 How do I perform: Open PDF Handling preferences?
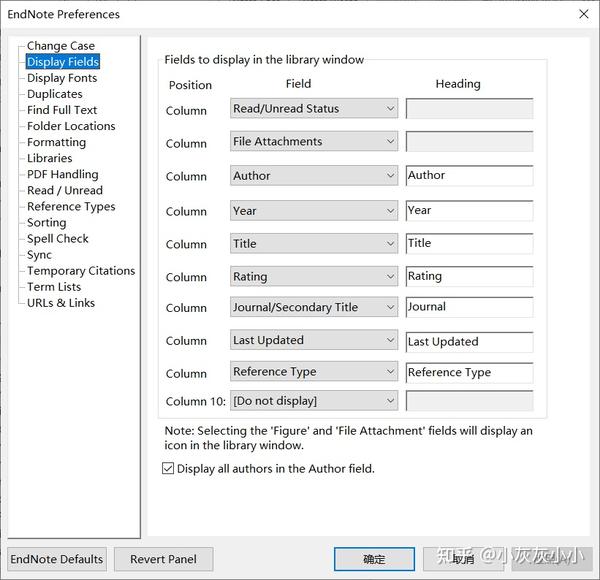coord(62,174)
